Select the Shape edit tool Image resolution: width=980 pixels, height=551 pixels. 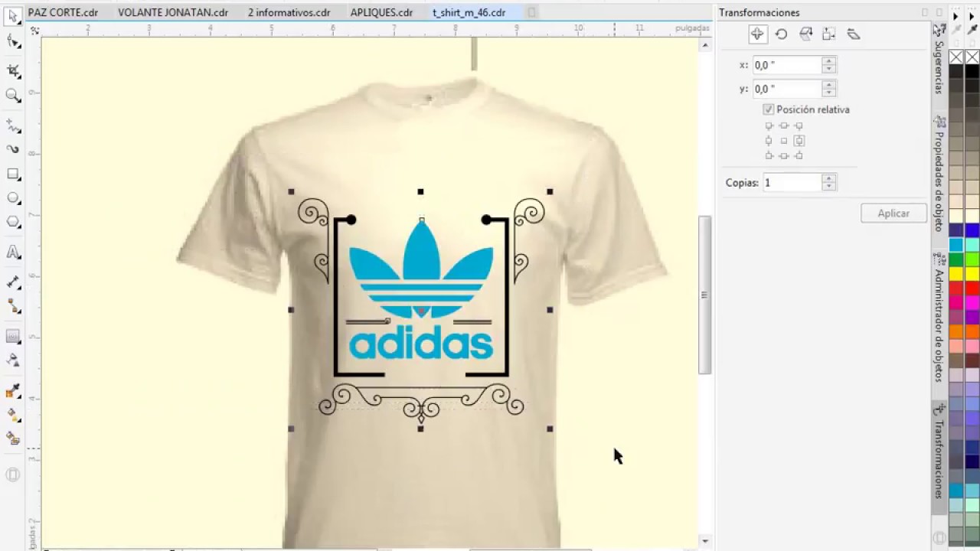click(x=13, y=41)
